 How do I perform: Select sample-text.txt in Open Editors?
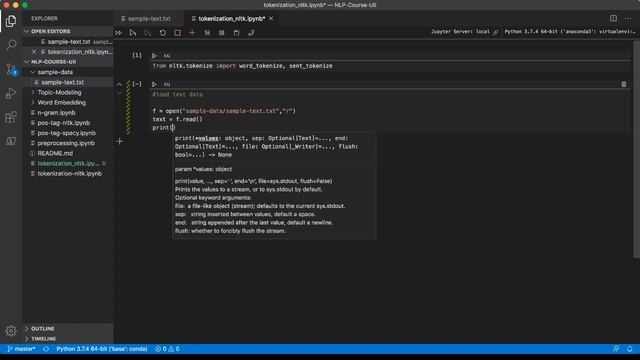click(x=68, y=42)
